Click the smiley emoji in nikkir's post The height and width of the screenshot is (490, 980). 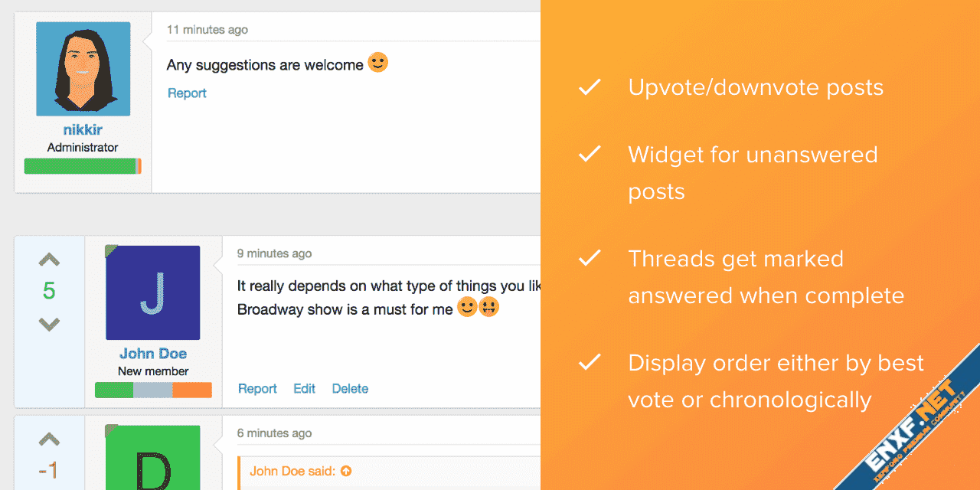tap(378, 63)
